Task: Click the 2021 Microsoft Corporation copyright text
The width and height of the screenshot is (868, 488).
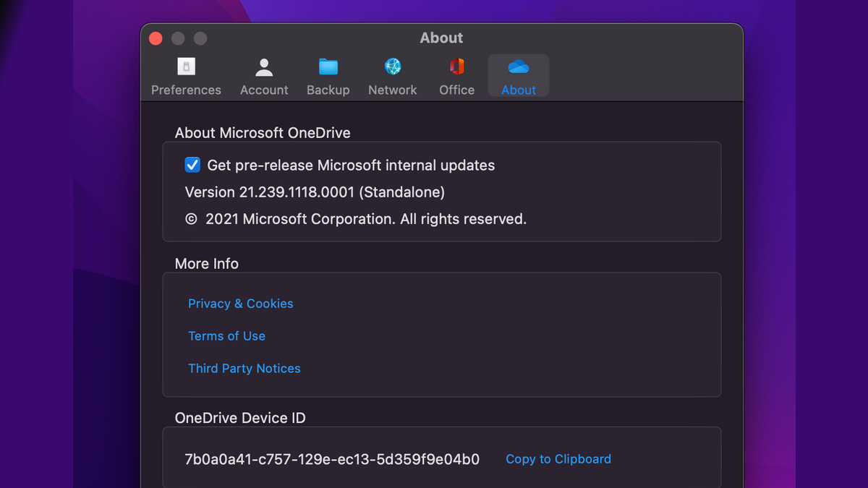Action: [356, 219]
